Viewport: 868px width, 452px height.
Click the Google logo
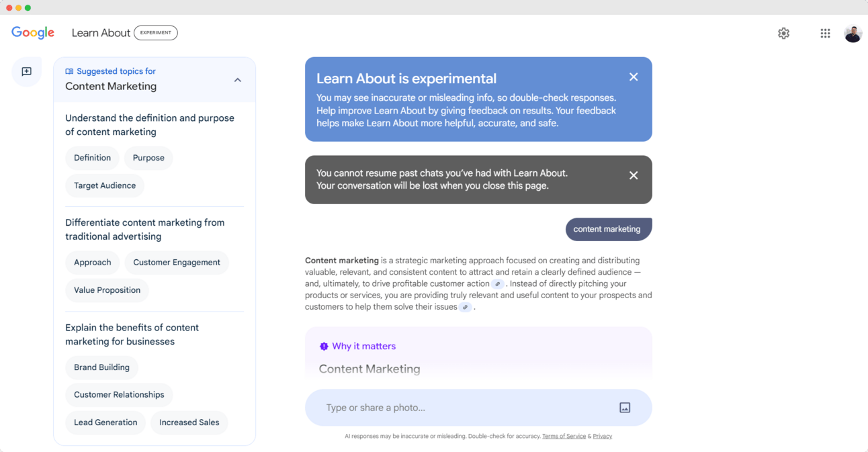pyautogui.click(x=33, y=33)
